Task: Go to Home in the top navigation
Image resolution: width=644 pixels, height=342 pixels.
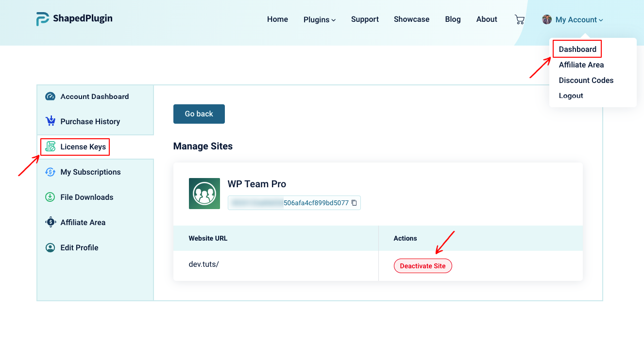Action: (277, 19)
